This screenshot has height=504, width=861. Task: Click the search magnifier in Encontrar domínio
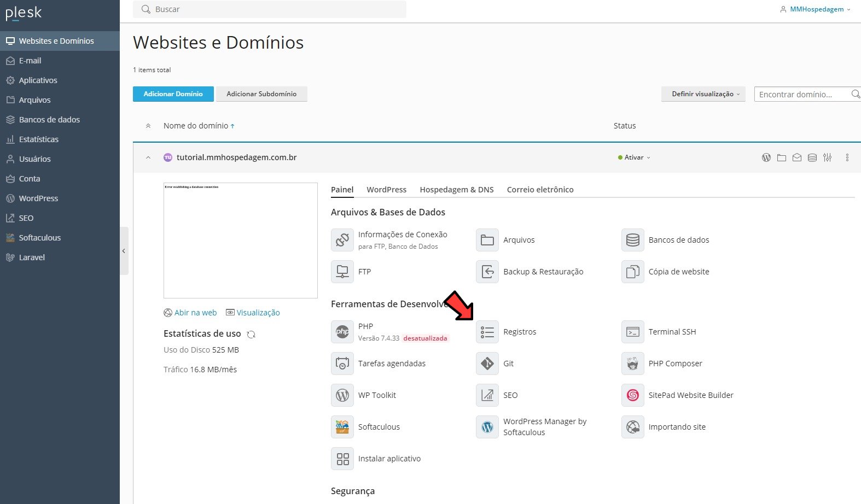(x=856, y=94)
